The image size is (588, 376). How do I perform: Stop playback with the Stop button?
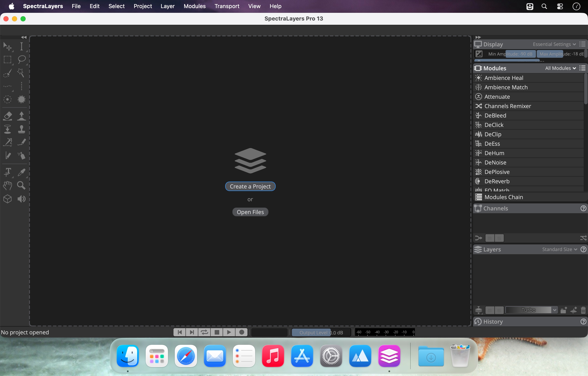(x=217, y=332)
